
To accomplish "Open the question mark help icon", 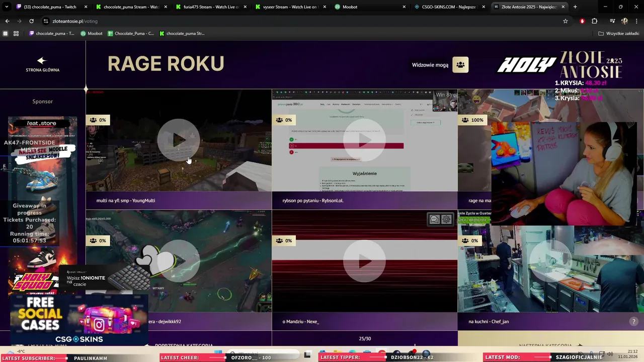I will pos(633,321).
